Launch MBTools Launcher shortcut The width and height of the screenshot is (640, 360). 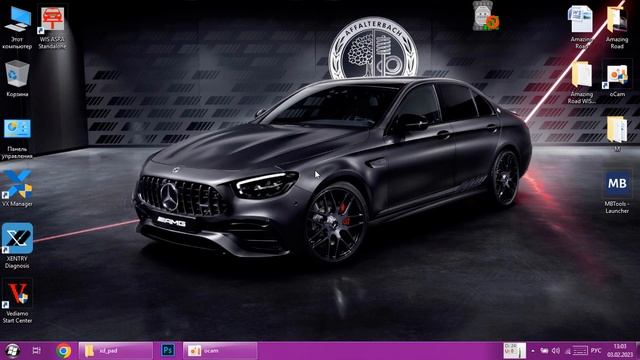617,193
